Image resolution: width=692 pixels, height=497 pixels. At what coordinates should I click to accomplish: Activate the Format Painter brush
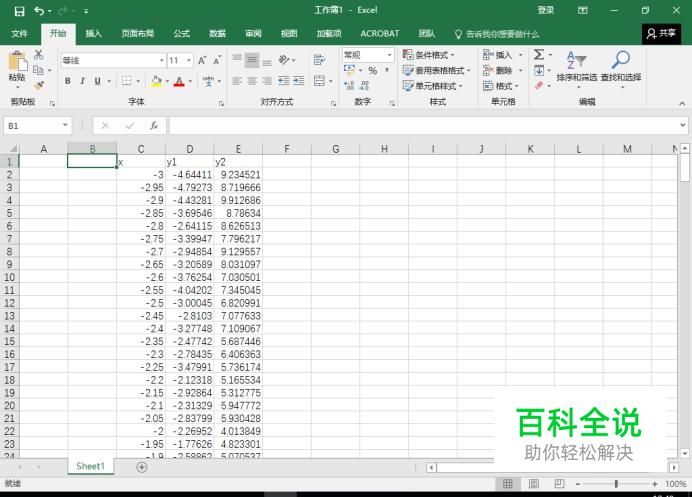coord(39,85)
